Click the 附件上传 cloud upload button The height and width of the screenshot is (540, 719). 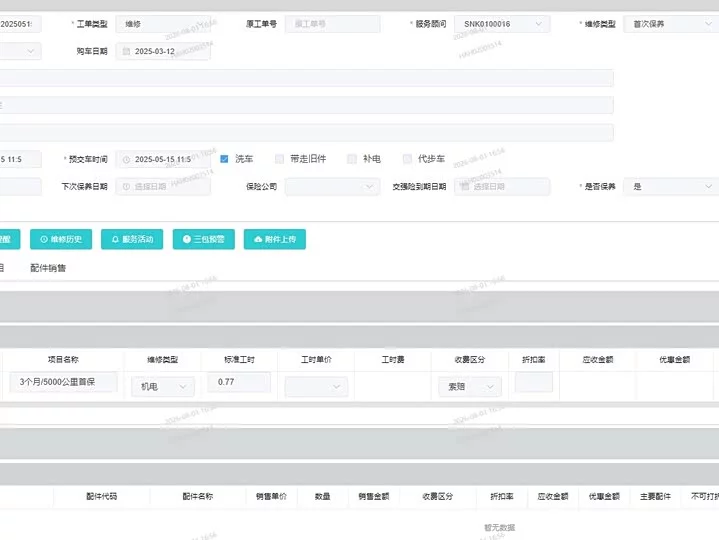[x=275, y=239]
